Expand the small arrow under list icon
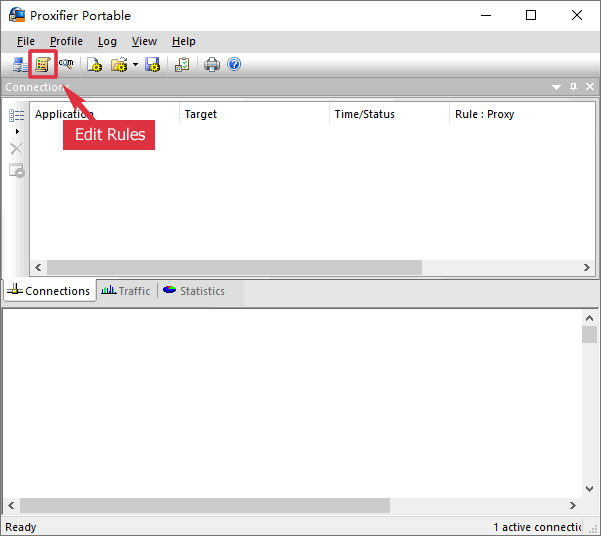This screenshot has width=601, height=536. pos(17,132)
